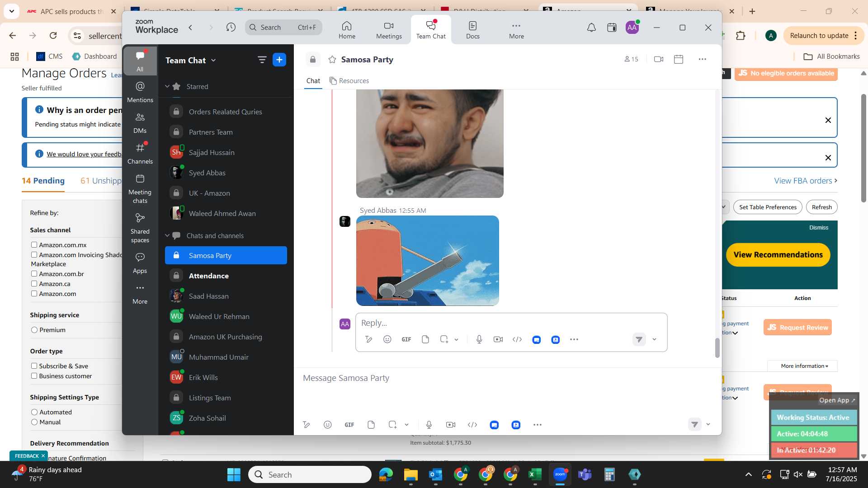Image resolution: width=868 pixels, height=488 pixels.
Task: Collapse the Chats and channels section
Action: (167, 235)
